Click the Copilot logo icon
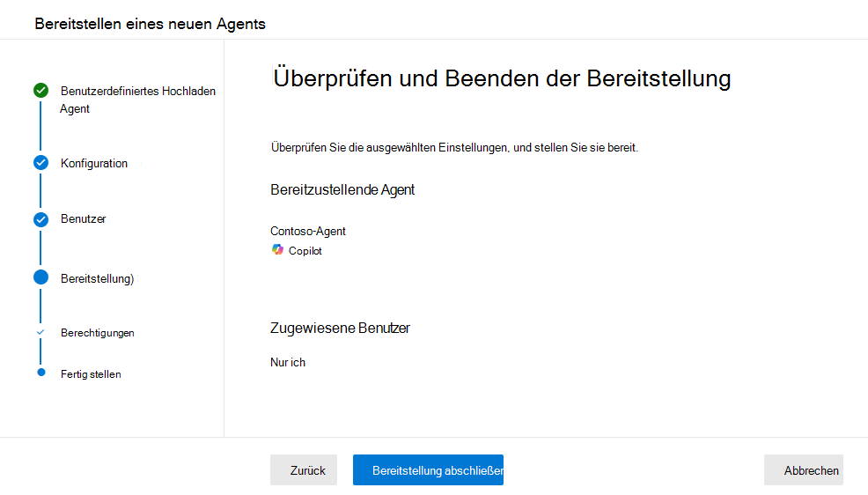 click(277, 250)
